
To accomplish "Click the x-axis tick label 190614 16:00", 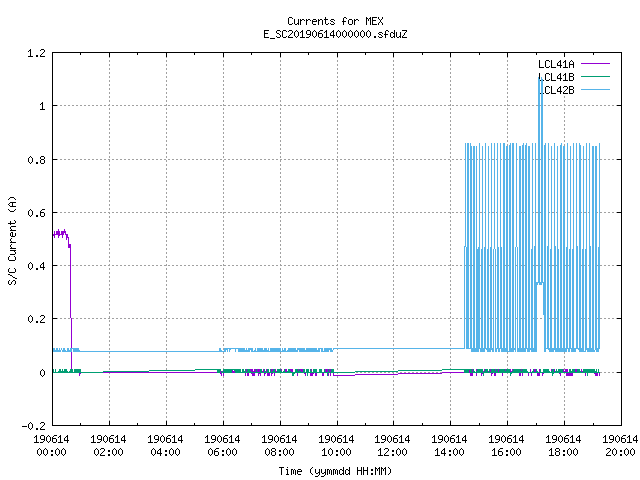I will point(506,445).
